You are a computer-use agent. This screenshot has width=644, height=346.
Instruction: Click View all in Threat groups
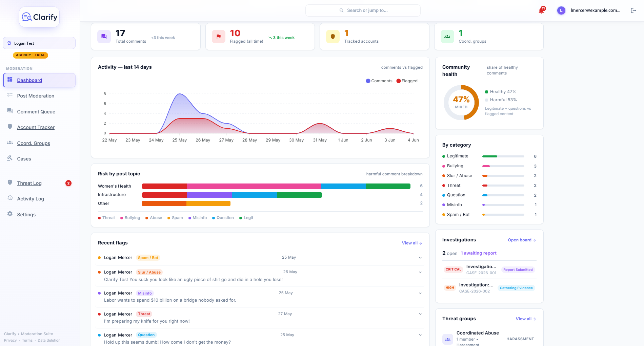pos(526,319)
